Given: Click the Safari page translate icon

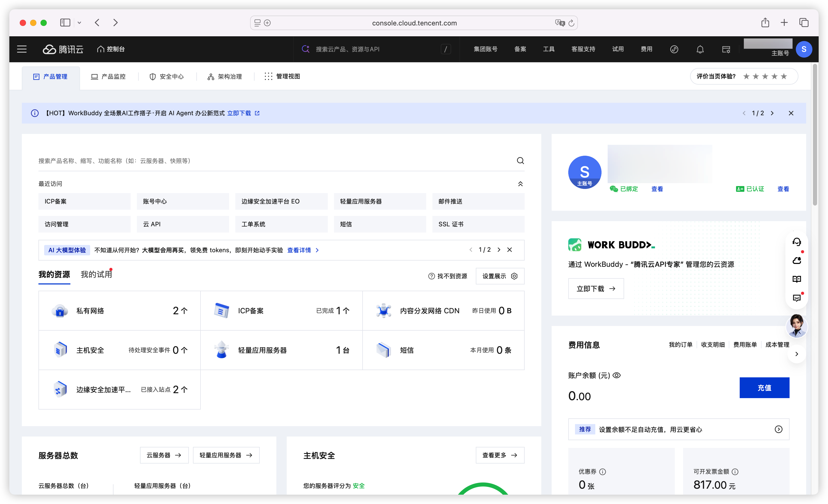Looking at the screenshot, I should pyautogui.click(x=560, y=23).
